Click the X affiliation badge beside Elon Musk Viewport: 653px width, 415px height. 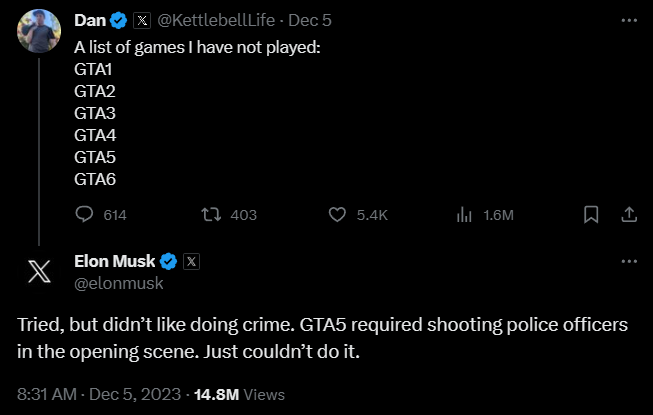(x=192, y=262)
